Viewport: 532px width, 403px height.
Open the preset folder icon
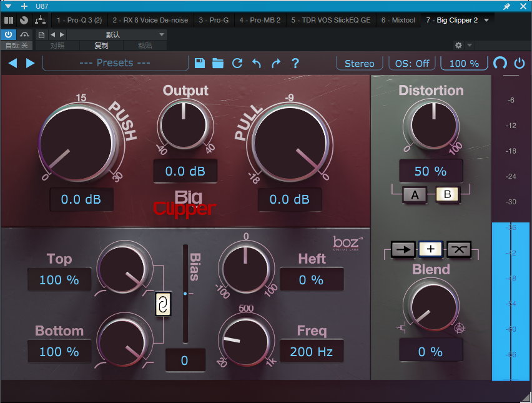pyautogui.click(x=218, y=63)
